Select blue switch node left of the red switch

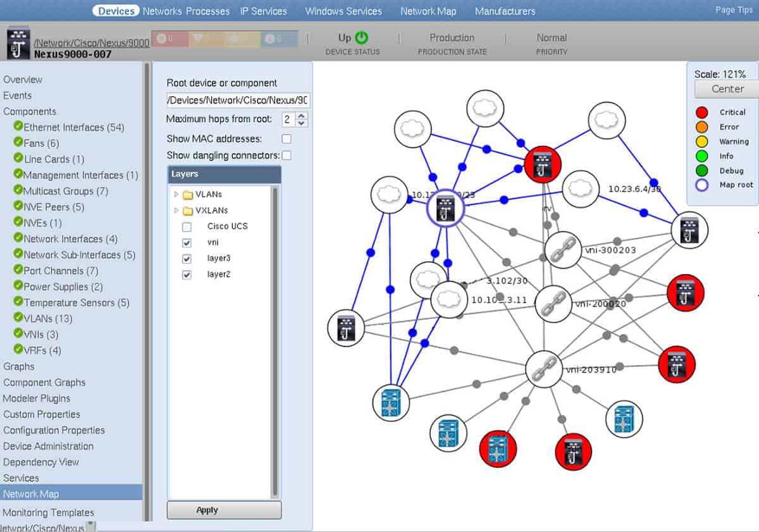coord(448,433)
